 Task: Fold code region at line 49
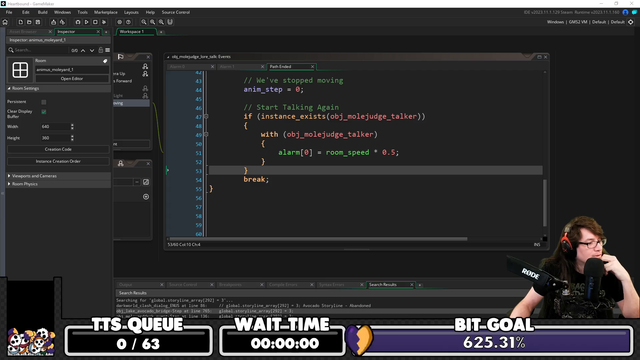pyautogui.click(x=206, y=134)
